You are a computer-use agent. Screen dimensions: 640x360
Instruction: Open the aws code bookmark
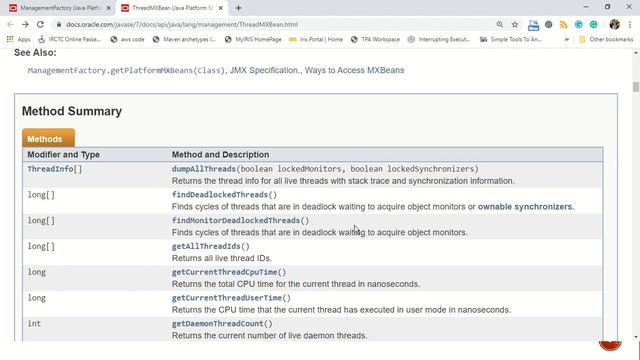tap(128, 39)
